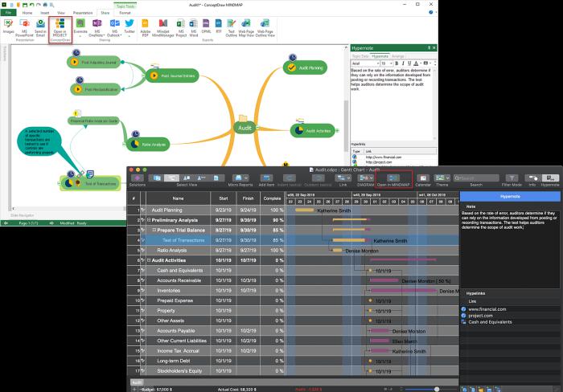Open Calendar in Gantt toolbar
The image size is (563, 392).
[423, 181]
